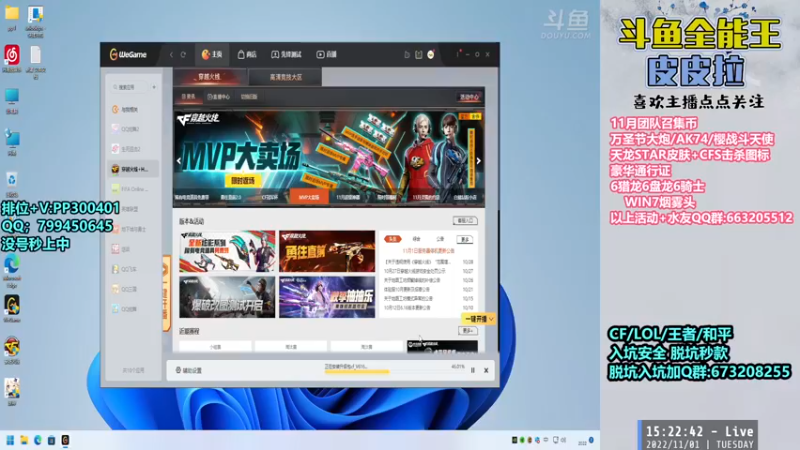Select 地下城与勇士 in the sidebar
Viewport: 800px width, 450px height.
pos(133,229)
